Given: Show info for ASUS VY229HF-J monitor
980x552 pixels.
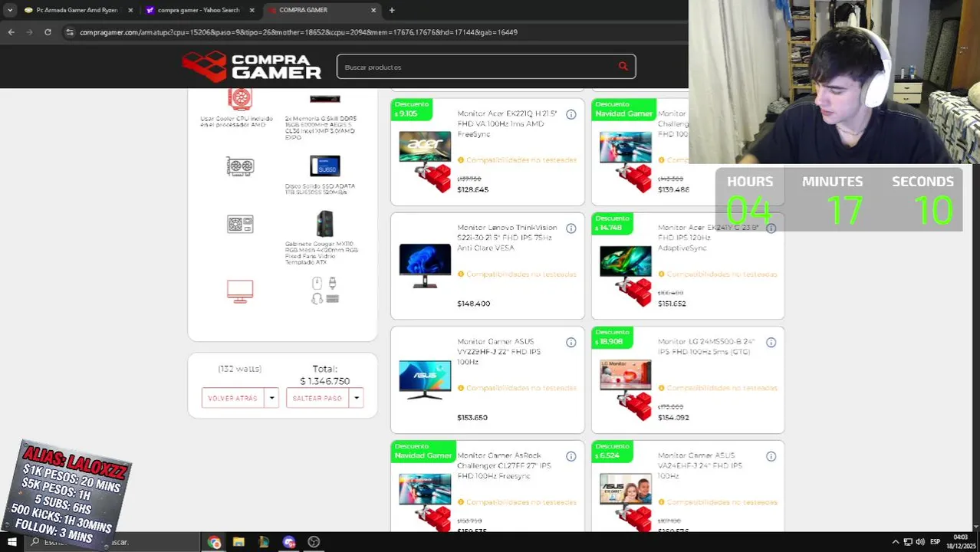Looking at the screenshot, I should tap(571, 343).
